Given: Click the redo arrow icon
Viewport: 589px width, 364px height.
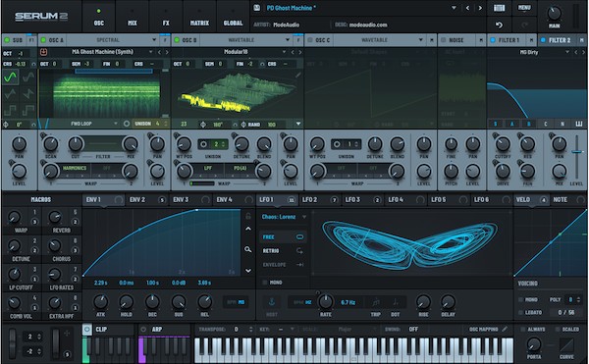Looking at the screenshot, I should 524,26.
